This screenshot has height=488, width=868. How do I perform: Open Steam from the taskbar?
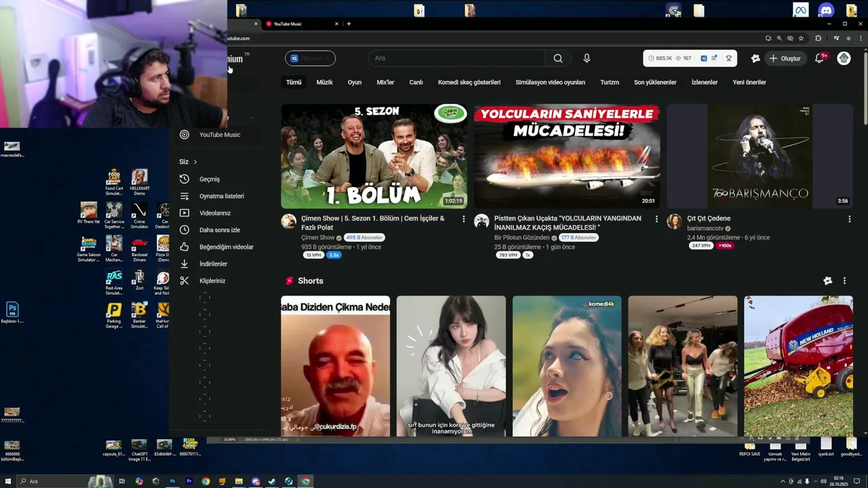point(272,481)
